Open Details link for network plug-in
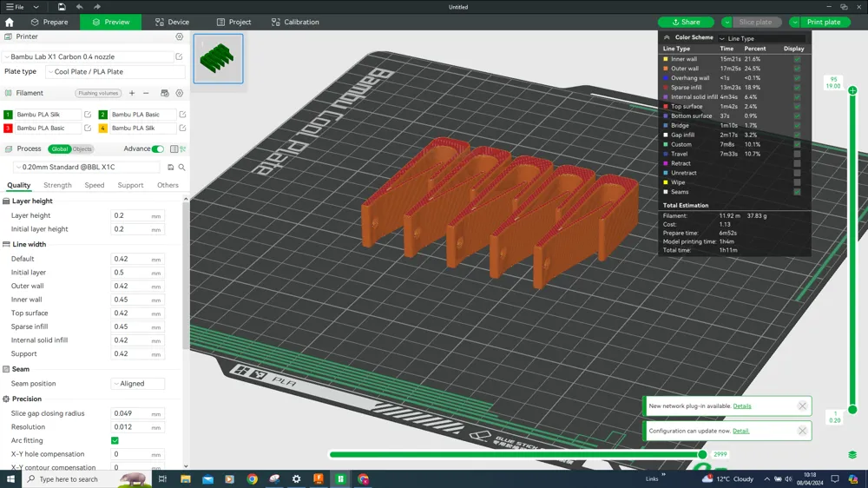Image resolution: width=868 pixels, height=488 pixels. click(742, 406)
